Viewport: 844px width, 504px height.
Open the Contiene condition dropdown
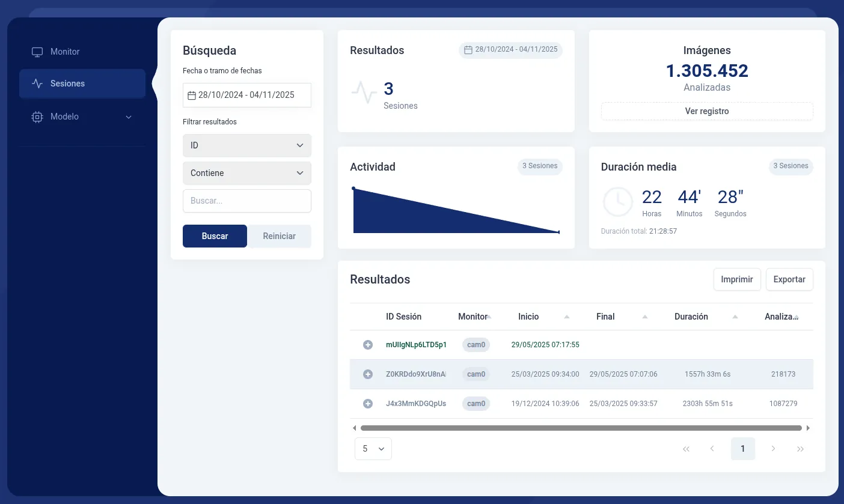(246, 173)
